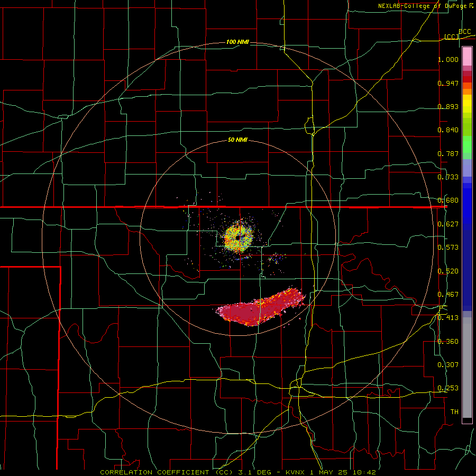Screen dimensions: 476x476
Task: Click the 0.467 scale value
Action: [448, 295]
